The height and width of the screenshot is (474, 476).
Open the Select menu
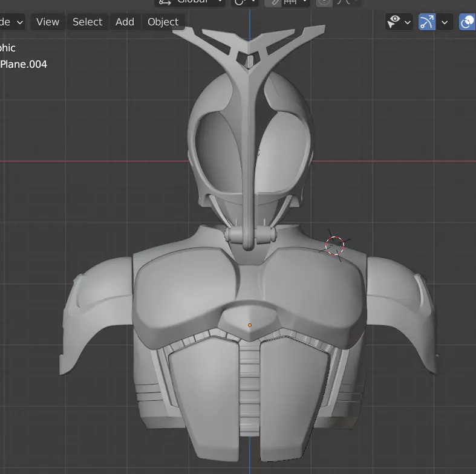(x=88, y=22)
